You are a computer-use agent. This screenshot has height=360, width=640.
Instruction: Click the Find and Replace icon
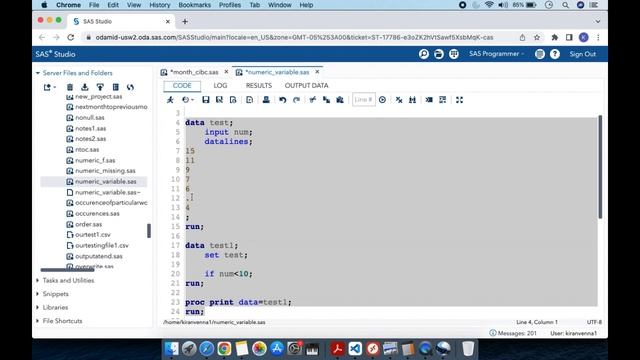point(412,100)
